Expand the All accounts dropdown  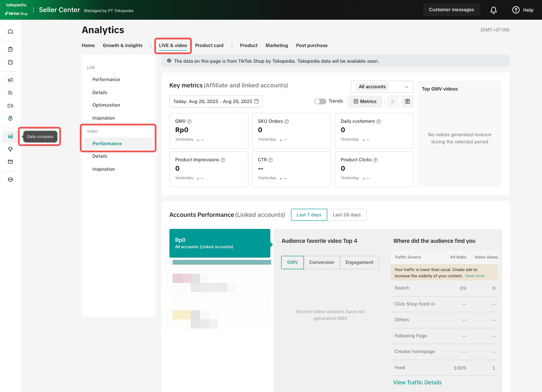pyautogui.click(x=382, y=87)
